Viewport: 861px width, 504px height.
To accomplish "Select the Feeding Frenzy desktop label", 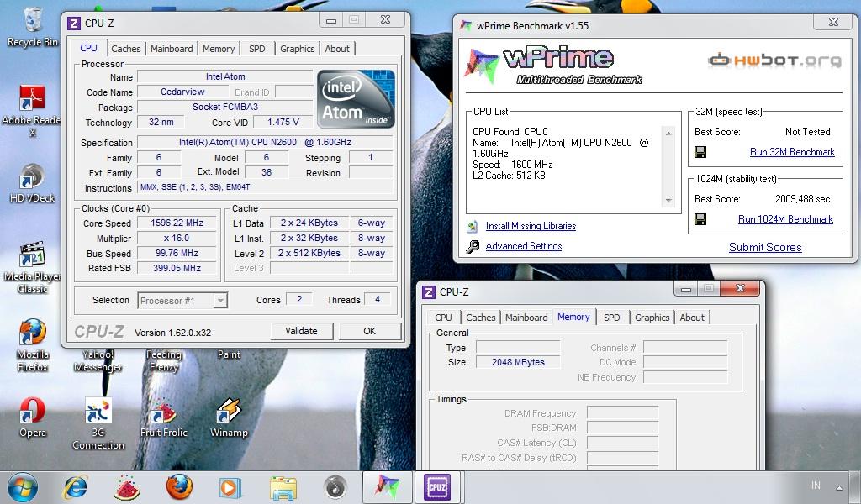I will point(164,361).
